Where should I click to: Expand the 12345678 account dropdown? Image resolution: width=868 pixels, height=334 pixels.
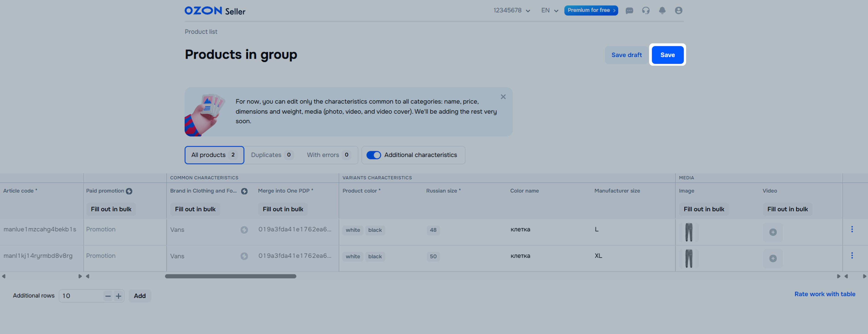[x=512, y=10]
